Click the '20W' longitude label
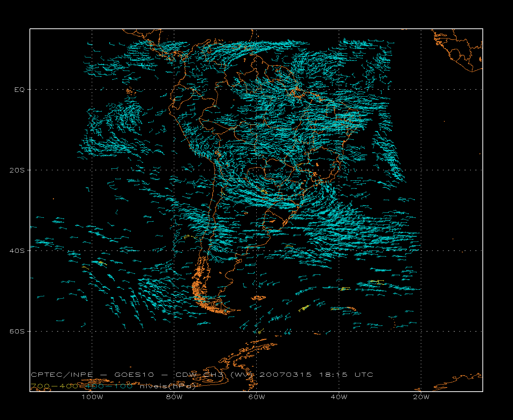 (421, 397)
